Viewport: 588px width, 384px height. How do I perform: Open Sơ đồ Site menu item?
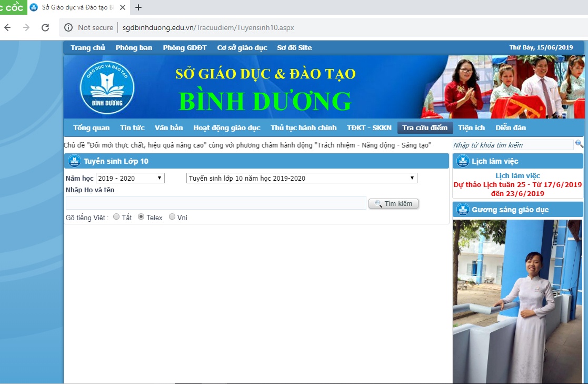click(294, 48)
